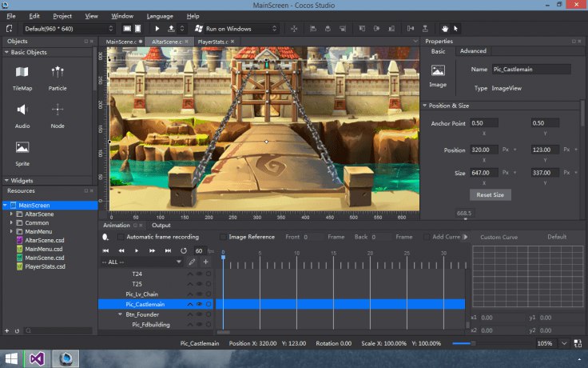Select the Audio object

point(22,116)
